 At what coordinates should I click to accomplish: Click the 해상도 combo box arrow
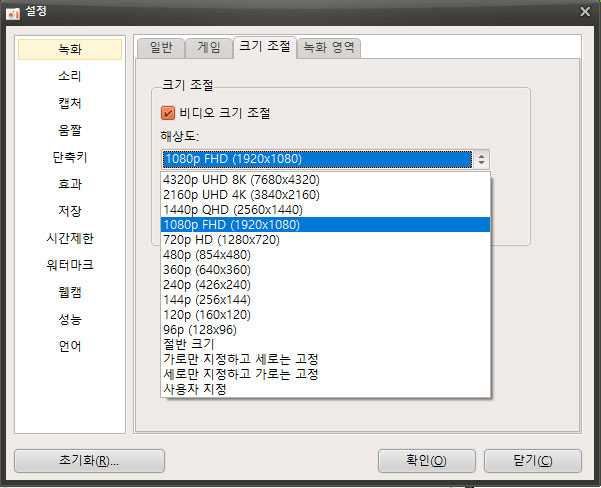tap(481, 159)
